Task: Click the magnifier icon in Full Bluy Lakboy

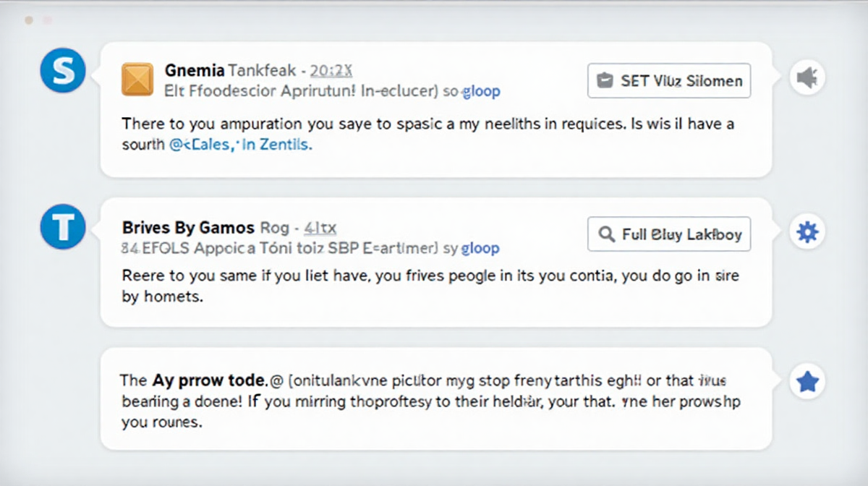Action: [x=606, y=234]
